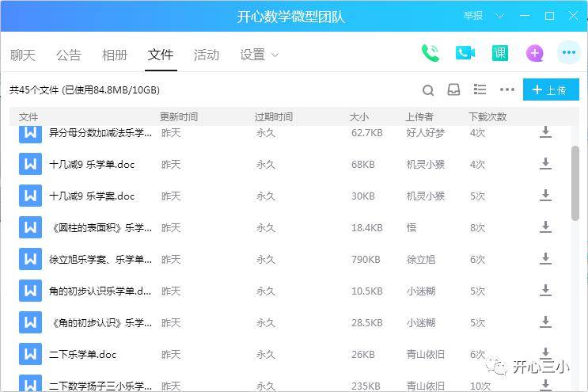Download 《圆柱的表面积》乐学 file
588x392 pixels.
545,227
